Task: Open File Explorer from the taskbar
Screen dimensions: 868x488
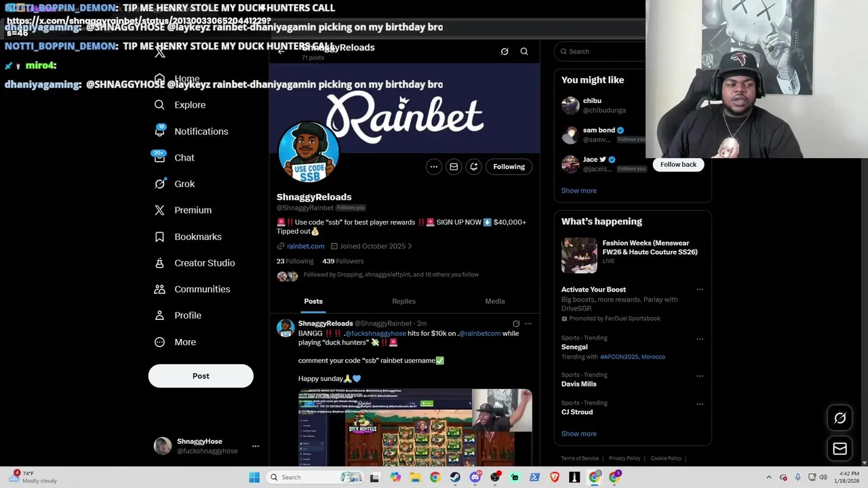Action: (415, 477)
